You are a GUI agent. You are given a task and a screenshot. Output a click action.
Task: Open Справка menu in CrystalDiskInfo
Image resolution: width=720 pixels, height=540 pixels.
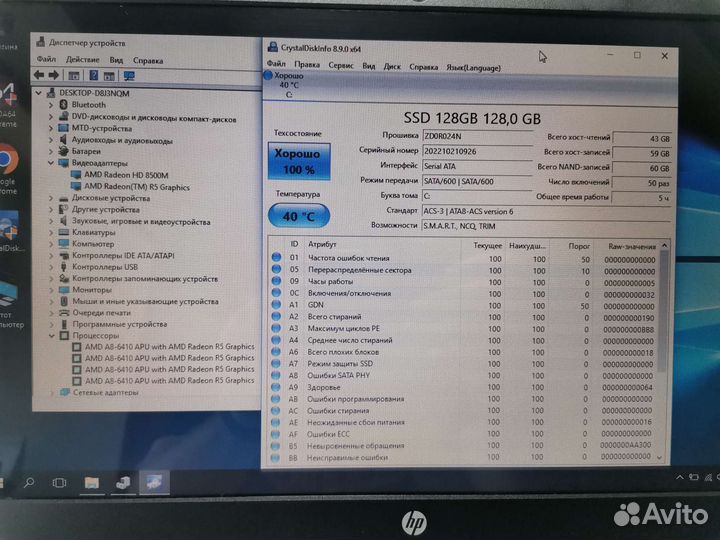(x=423, y=67)
